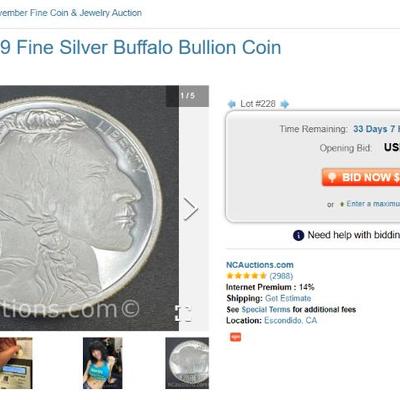The width and height of the screenshot is (400, 400).
Task: Go to next lot using right arrow
Action: click(284, 104)
